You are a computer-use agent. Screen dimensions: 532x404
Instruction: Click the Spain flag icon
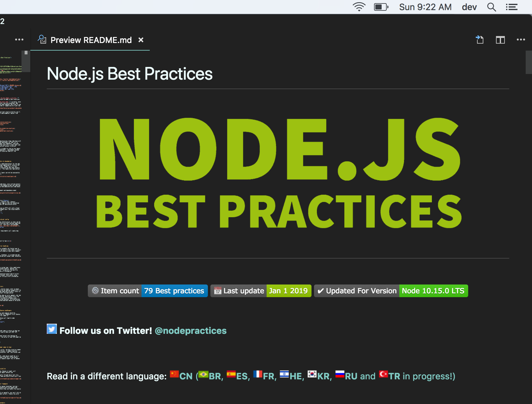pos(231,374)
